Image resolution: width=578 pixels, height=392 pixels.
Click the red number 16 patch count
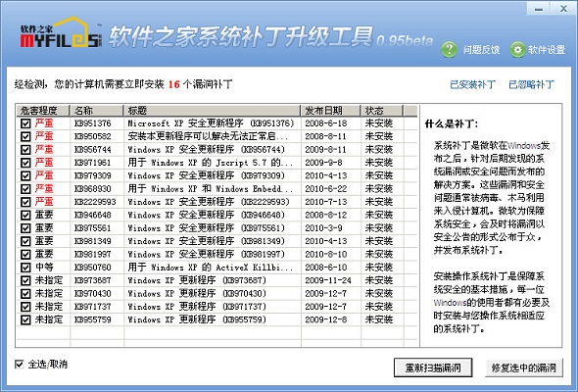click(173, 84)
